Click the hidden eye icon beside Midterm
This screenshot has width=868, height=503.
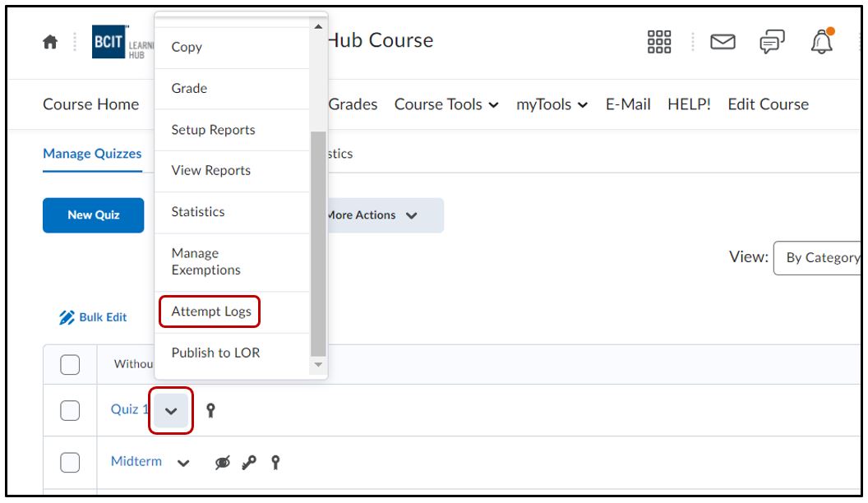223,463
